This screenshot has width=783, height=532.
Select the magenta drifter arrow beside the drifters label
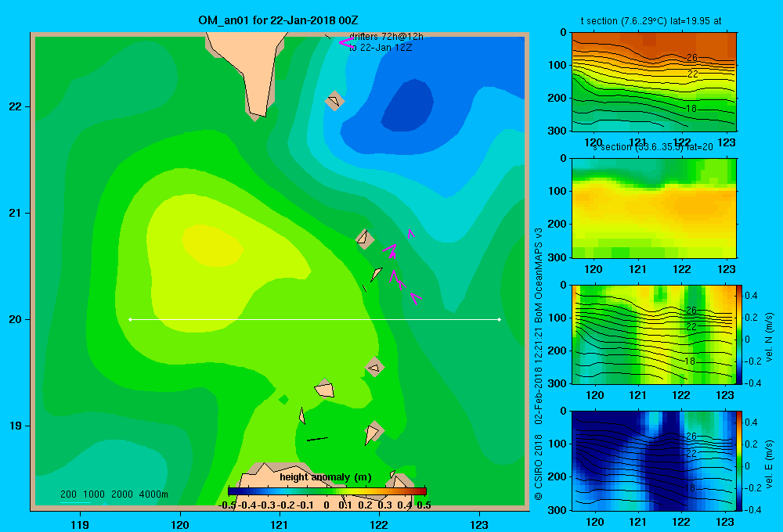coord(345,43)
